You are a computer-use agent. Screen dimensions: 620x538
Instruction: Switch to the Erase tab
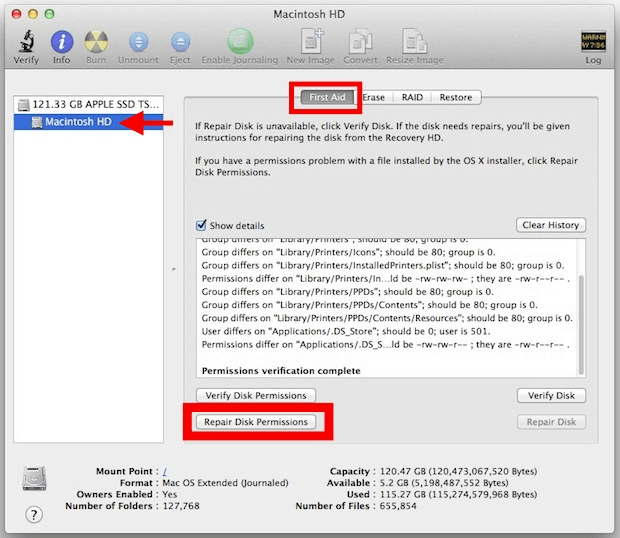(374, 97)
